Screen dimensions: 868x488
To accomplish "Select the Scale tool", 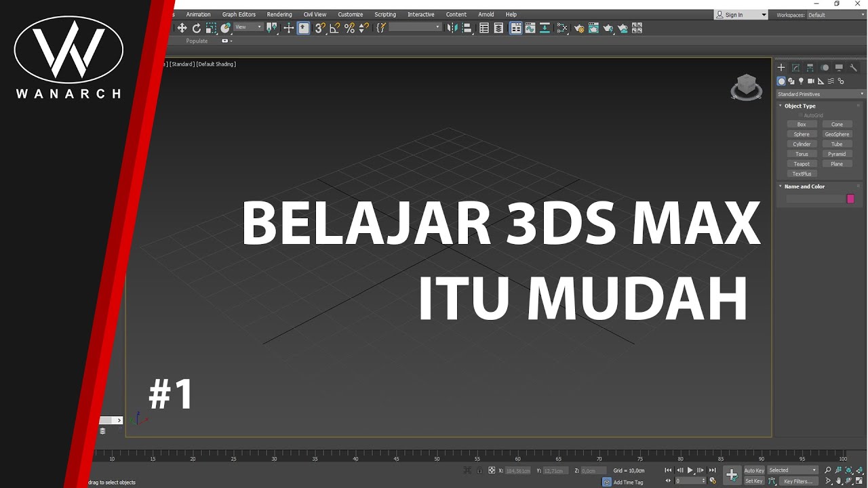I will pos(211,28).
